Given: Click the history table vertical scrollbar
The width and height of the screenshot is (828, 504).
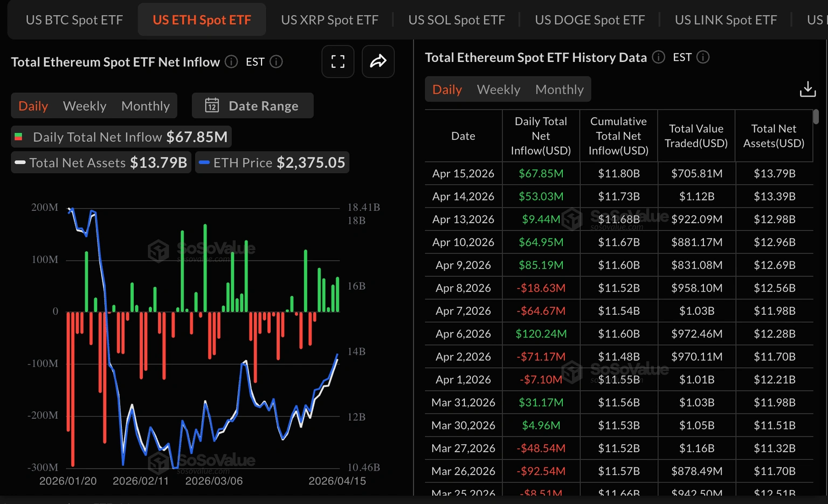Looking at the screenshot, I should click(x=816, y=117).
